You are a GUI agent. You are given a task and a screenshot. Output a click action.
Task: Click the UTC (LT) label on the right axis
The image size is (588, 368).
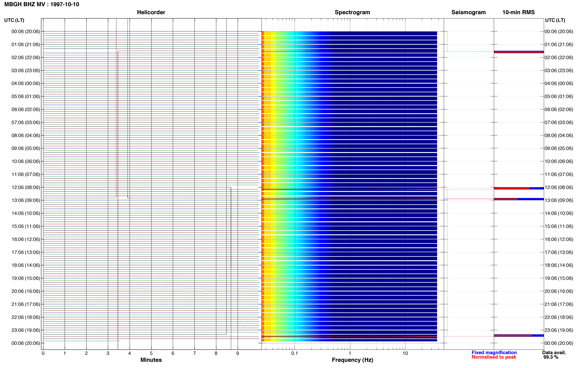pos(555,20)
